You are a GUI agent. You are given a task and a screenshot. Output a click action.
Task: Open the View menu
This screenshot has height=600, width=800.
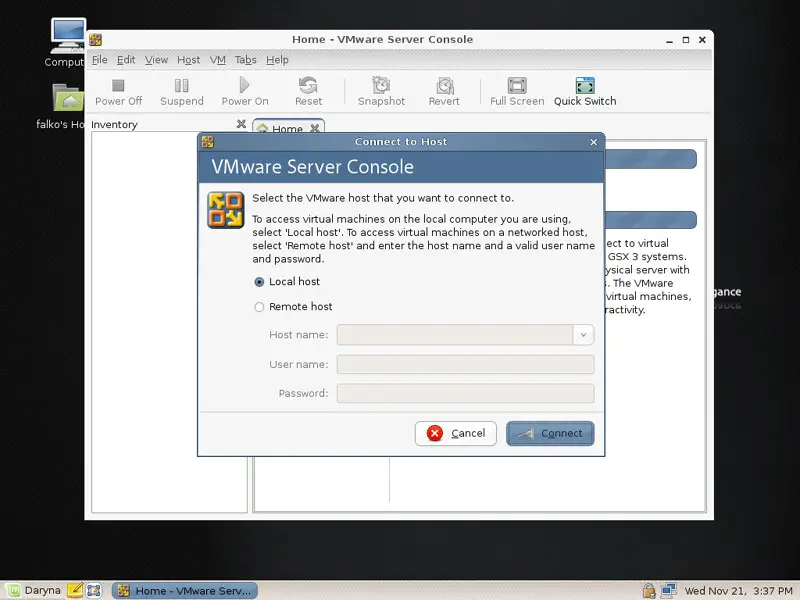coord(156,60)
